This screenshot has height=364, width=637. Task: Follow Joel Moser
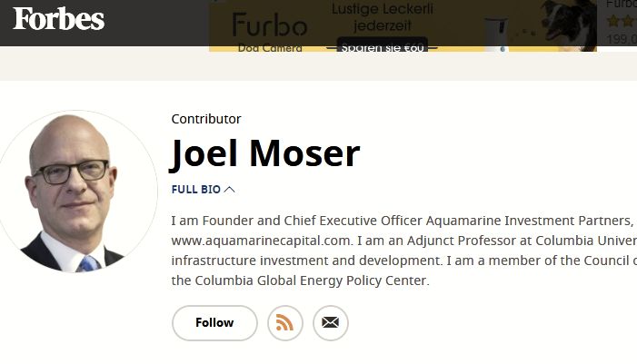point(214,323)
